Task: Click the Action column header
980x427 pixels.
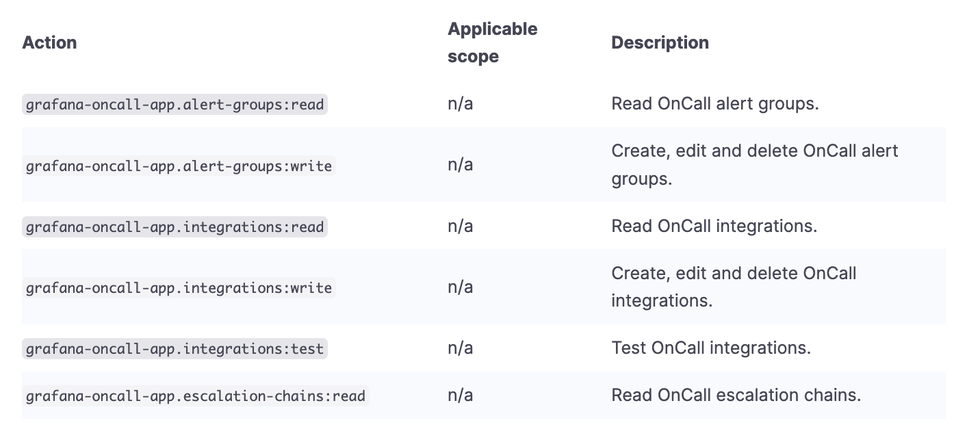Action: coord(49,42)
